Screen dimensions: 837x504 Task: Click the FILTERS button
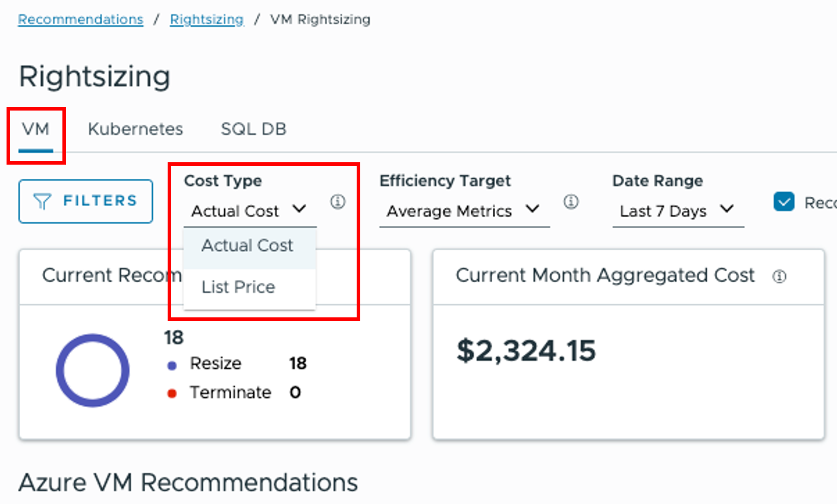coord(85,201)
